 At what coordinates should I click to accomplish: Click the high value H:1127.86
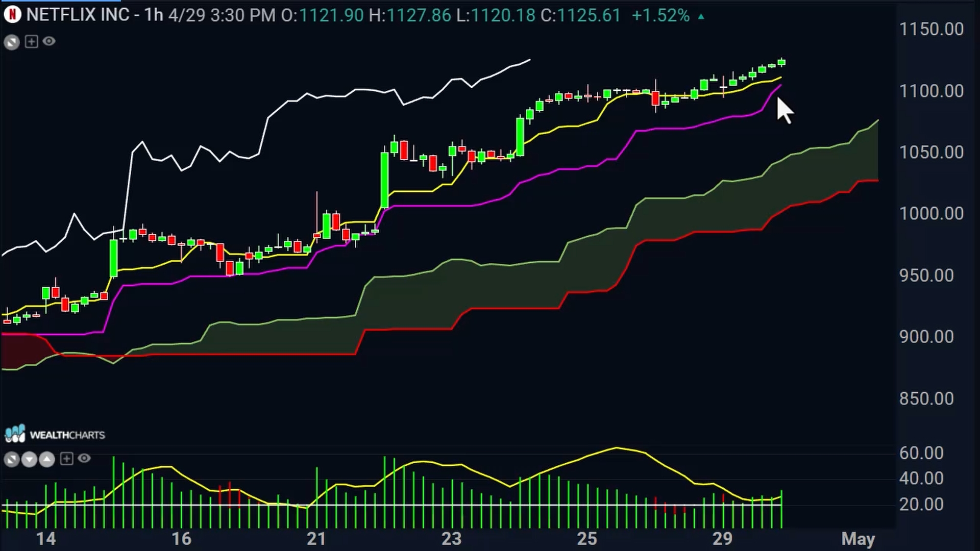click(410, 15)
